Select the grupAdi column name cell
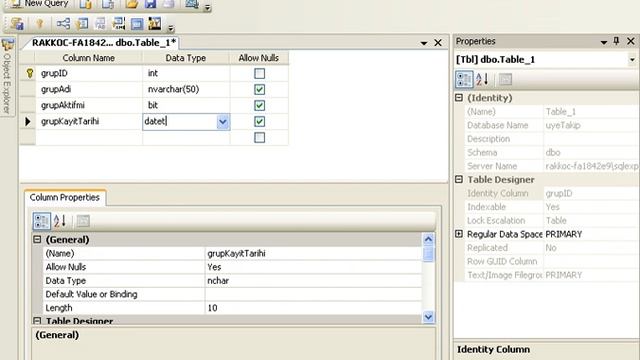Viewport: 640px width, 360px height. click(89, 89)
